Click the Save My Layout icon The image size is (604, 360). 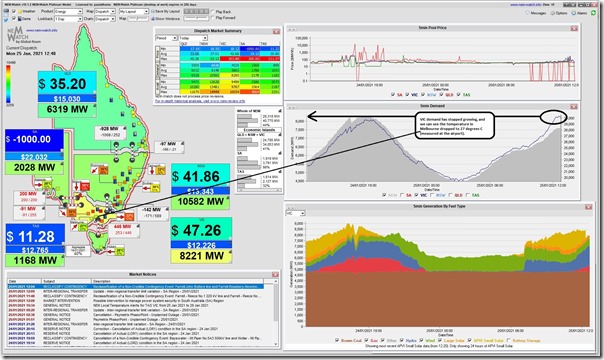coord(153,12)
